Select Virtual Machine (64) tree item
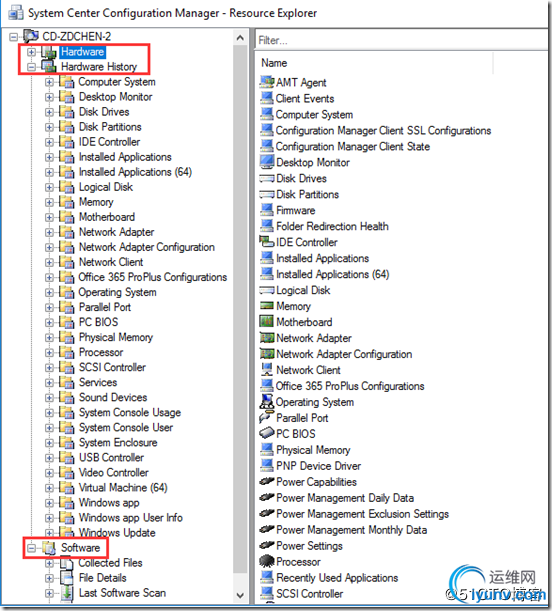Image resolution: width=552 pixels, height=611 pixels. pyautogui.click(x=123, y=487)
